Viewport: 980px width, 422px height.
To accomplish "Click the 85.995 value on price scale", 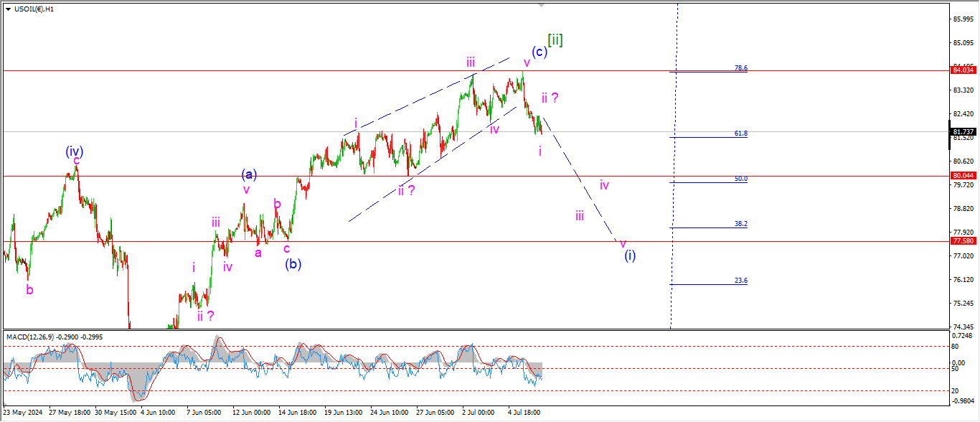I will coord(962,19).
